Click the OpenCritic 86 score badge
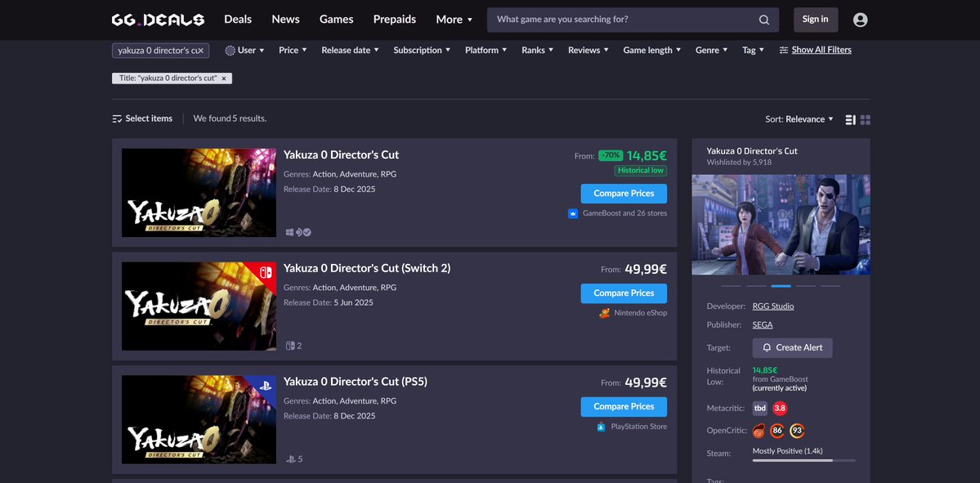The height and width of the screenshot is (483, 980). (x=777, y=432)
